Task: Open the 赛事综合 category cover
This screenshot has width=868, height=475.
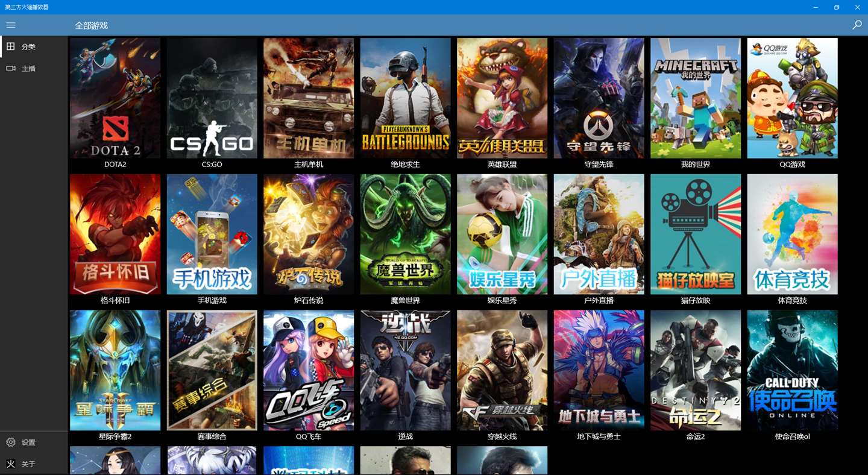Action: [212, 371]
